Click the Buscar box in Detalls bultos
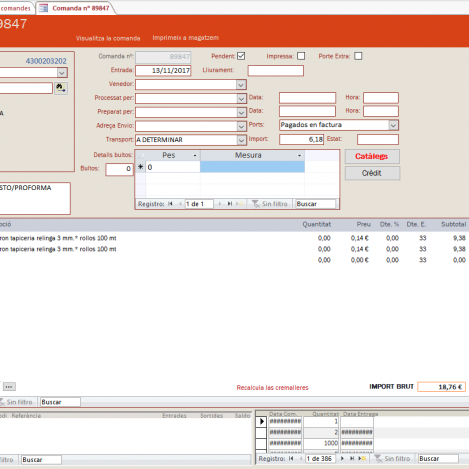The image size is (469, 469). coord(315,204)
